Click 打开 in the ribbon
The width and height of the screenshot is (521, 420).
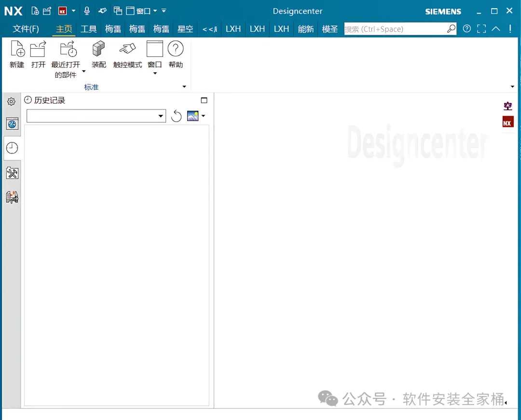[38, 54]
